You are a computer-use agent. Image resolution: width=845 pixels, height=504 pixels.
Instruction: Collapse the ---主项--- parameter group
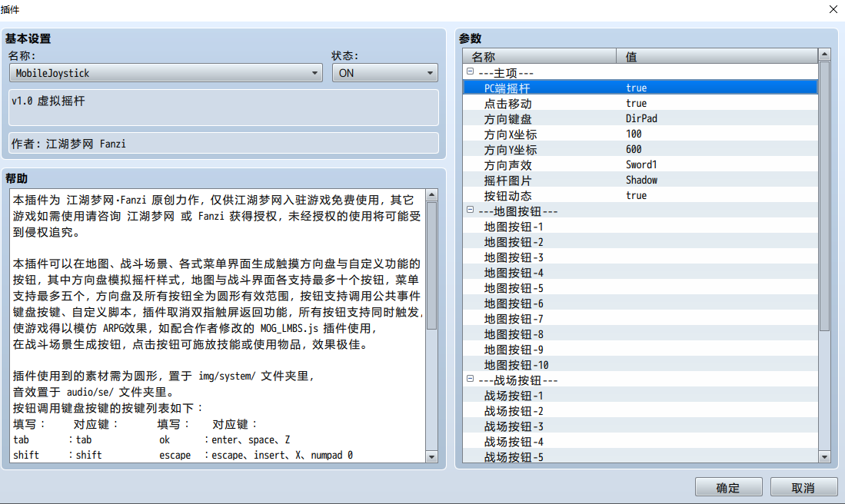tap(470, 72)
